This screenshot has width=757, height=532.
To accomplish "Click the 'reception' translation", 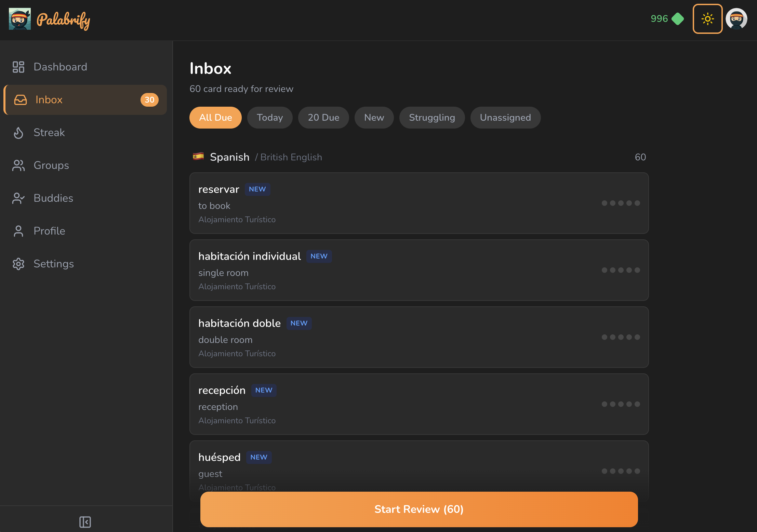I will tap(218, 407).
